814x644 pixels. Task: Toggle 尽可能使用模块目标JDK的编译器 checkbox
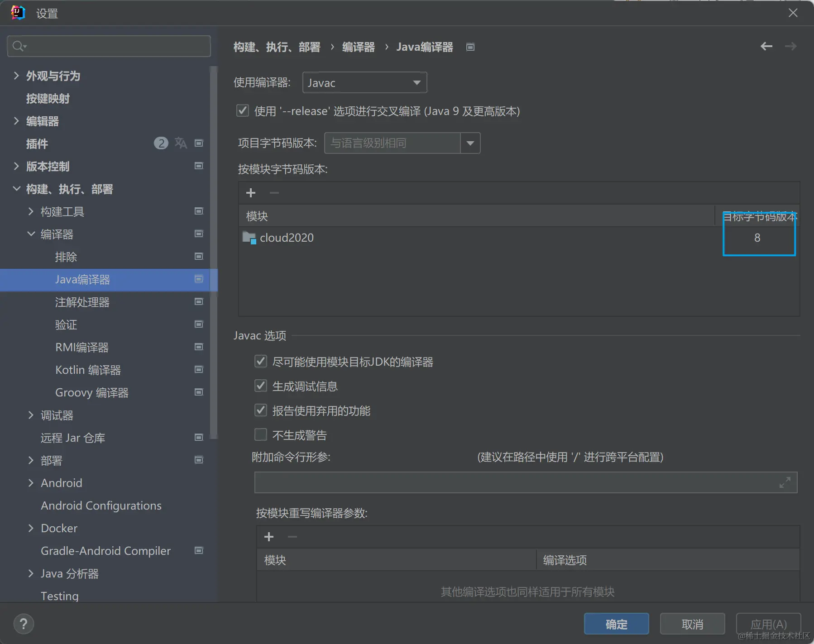pos(261,361)
